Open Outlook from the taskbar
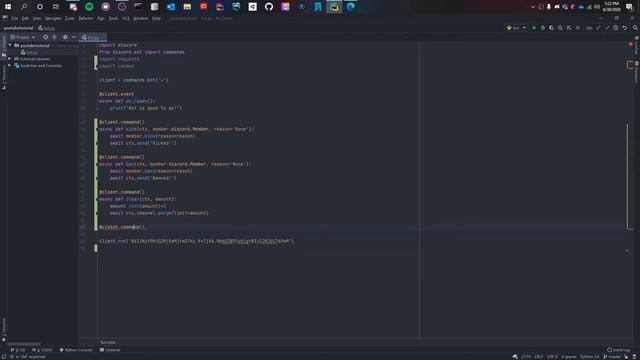The width and height of the screenshot is (640, 360). [171, 7]
